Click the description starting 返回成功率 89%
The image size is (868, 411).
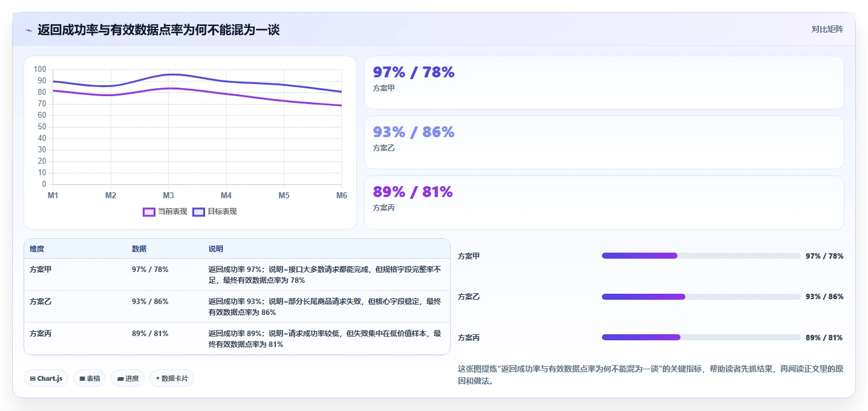[x=325, y=339]
